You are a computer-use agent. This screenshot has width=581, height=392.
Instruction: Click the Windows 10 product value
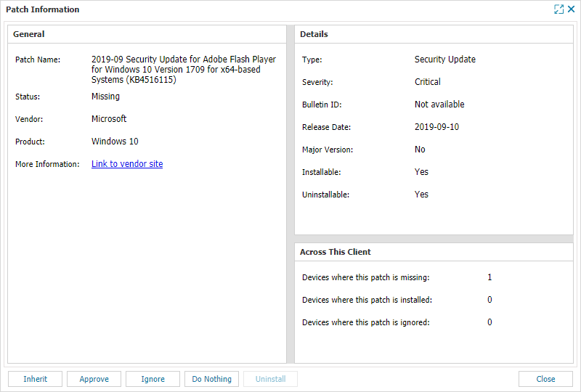pos(115,142)
